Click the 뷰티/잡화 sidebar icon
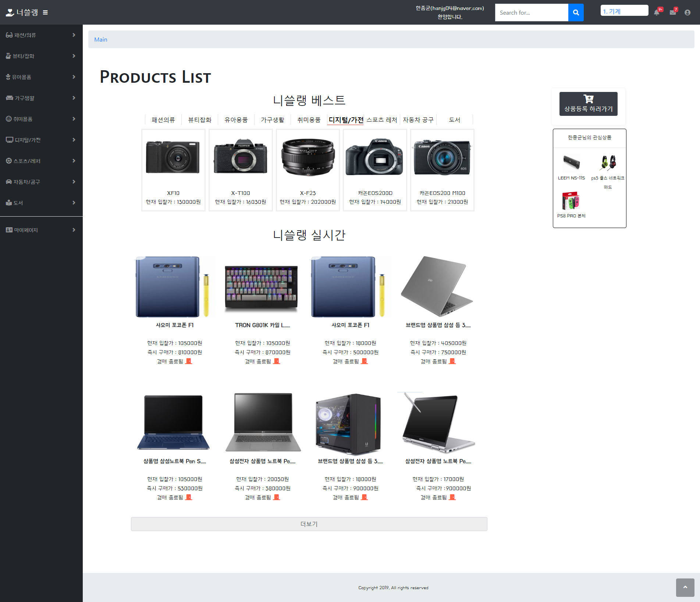This screenshot has width=700, height=602. [8, 56]
